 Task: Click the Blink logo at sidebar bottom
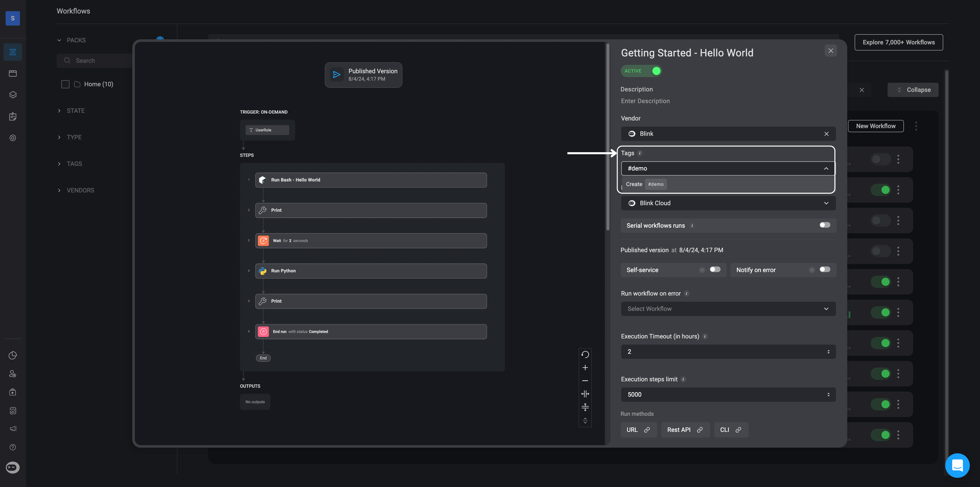13,467
